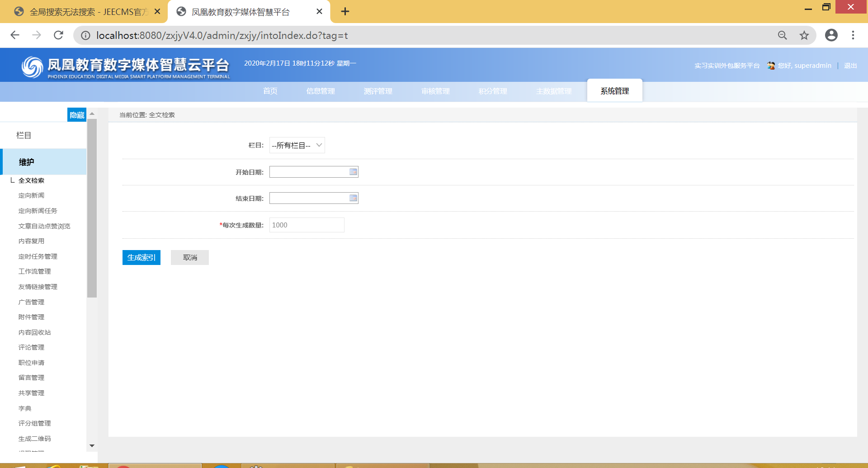Click the superadmin user avatar icon
Image resolution: width=868 pixels, height=468 pixels.
tap(771, 66)
